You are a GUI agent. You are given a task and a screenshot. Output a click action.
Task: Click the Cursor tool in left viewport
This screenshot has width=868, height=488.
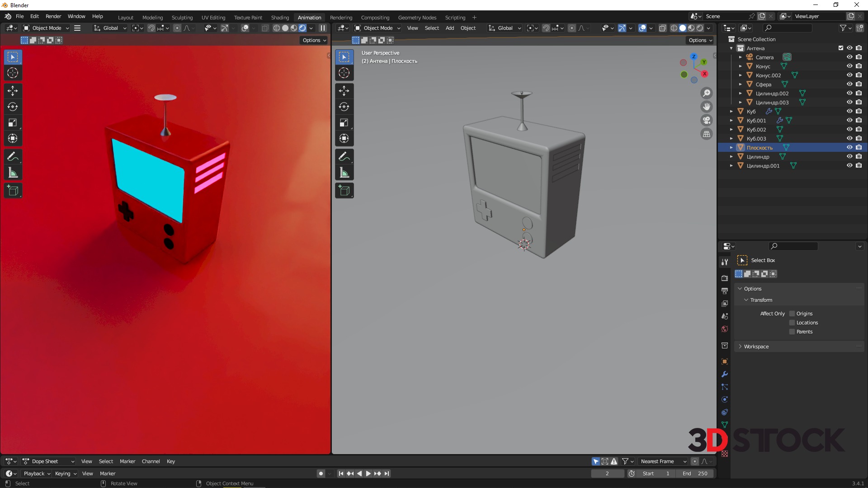13,73
